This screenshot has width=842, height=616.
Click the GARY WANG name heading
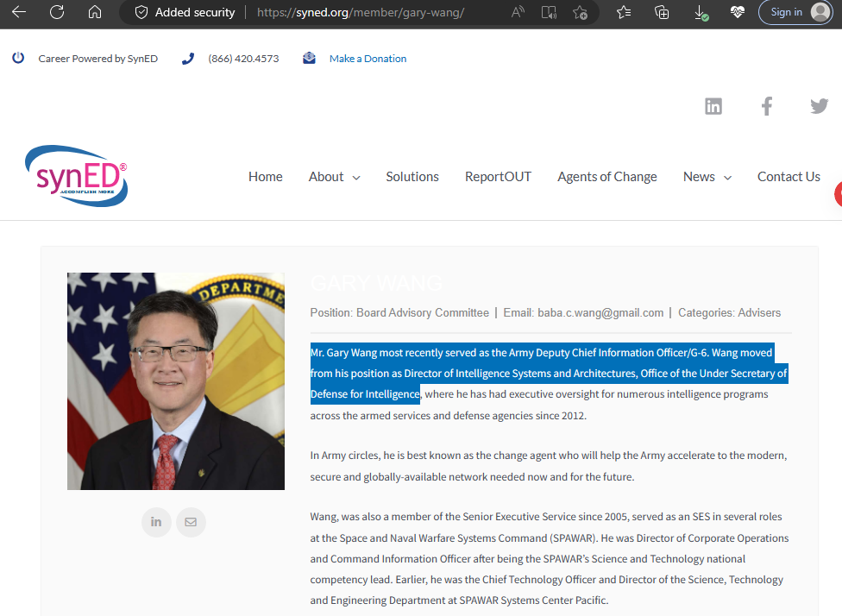pos(376,283)
